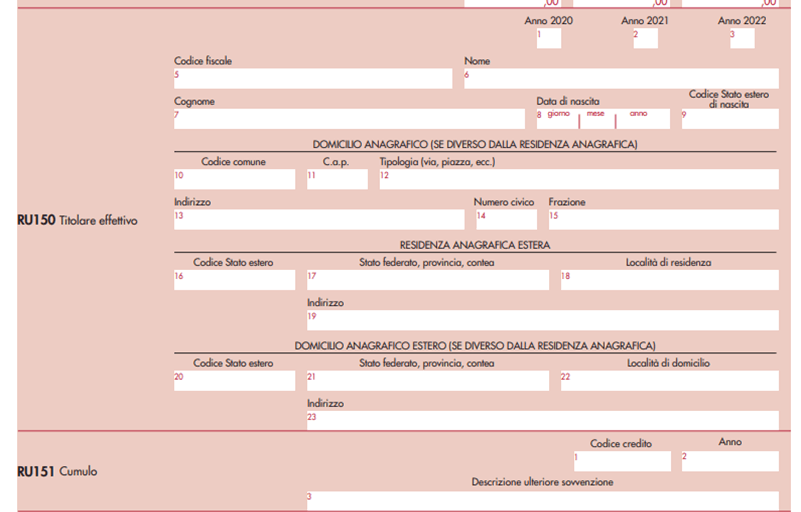Viewport: 801px width, 512px height.
Task: Click the Tipologia (via, piazza, ecc.) field
Action: point(578,180)
